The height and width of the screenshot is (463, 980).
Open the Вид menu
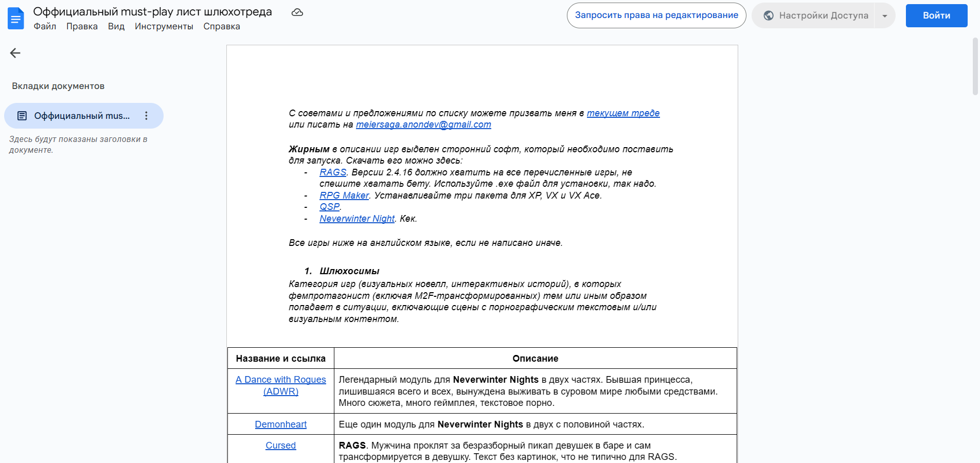click(x=116, y=26)
